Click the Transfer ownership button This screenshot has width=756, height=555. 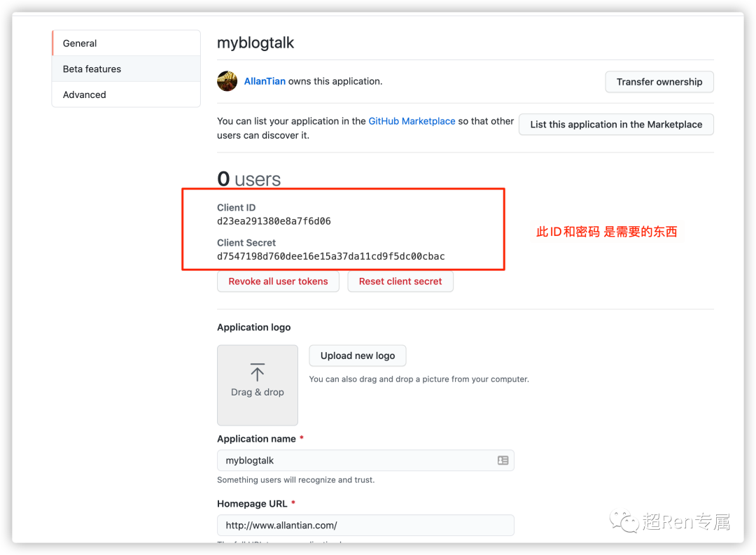[x=659, y=82]
